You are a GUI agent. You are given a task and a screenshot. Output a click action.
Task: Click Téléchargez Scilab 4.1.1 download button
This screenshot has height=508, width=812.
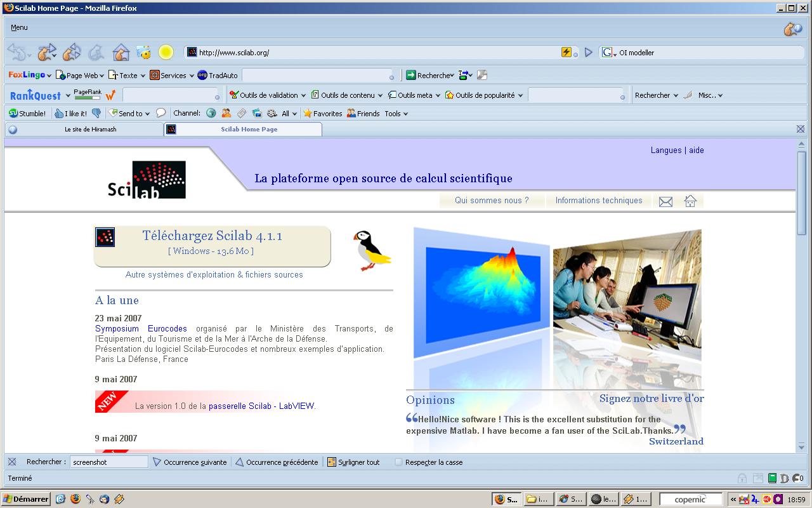(213, 246)
